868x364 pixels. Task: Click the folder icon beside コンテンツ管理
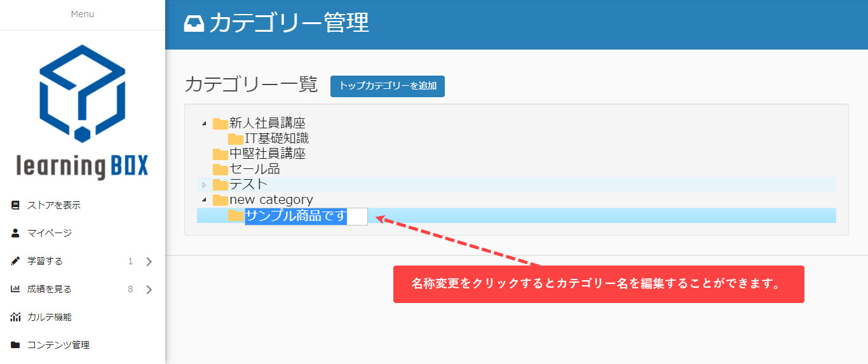tap(15, 345)
